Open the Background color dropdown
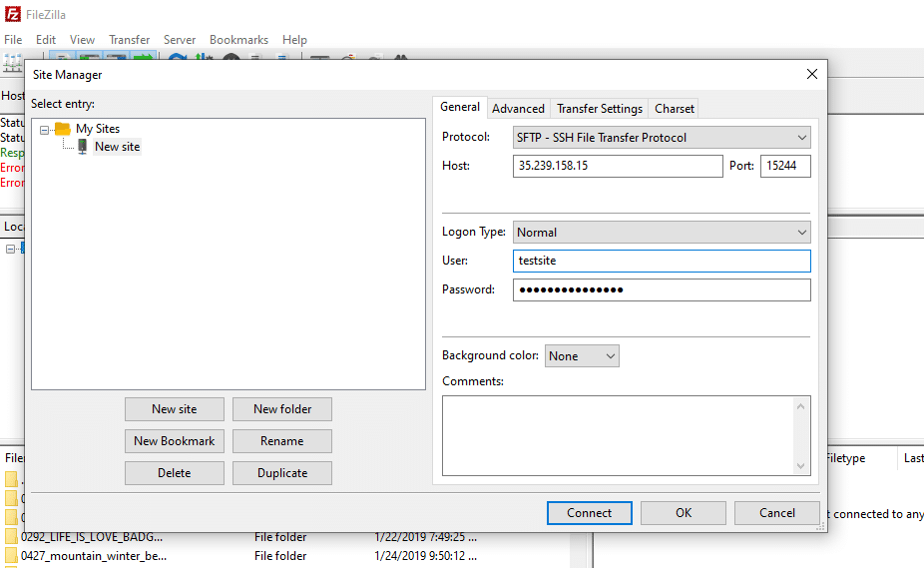Image resolution: width=924 pixels, height=568 pixels. click(582, 356)
